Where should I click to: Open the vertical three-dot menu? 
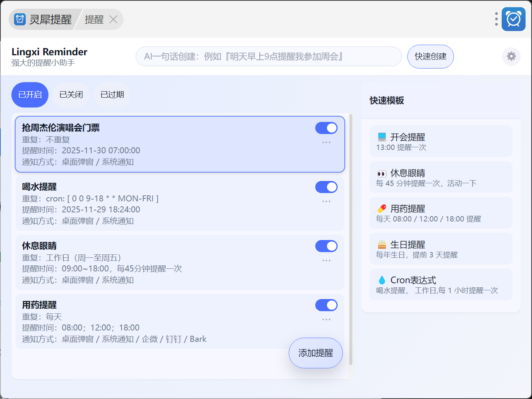496,19
